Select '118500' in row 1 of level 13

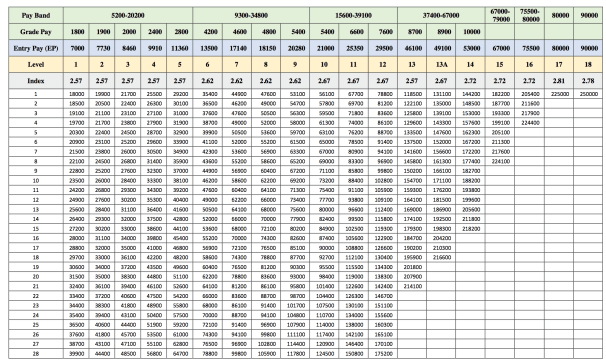coord(412,94)
